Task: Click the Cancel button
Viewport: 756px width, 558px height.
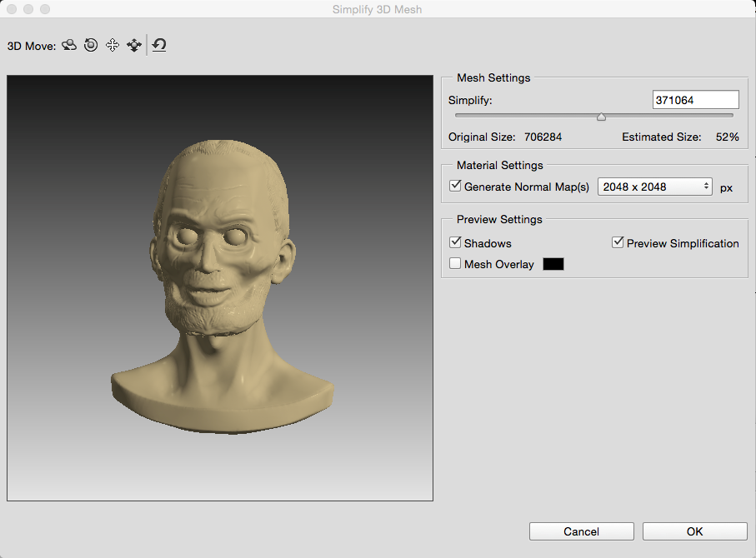Action: (582, 531)
